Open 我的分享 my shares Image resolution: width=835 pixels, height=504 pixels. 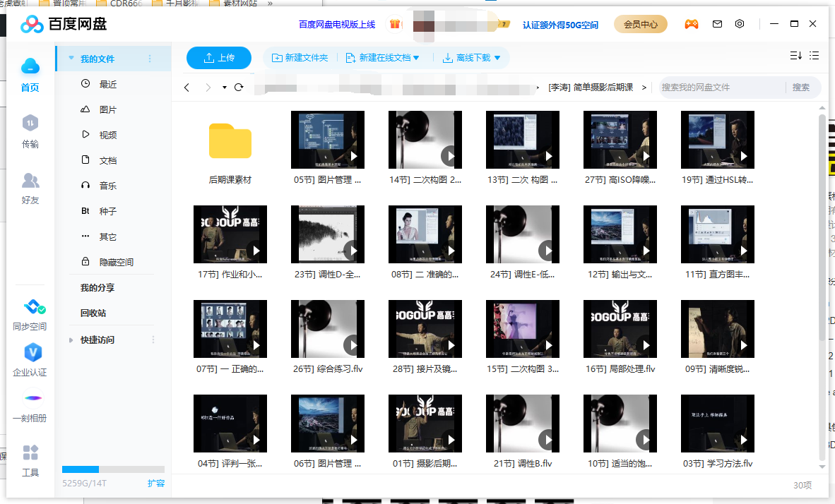coord(97,288)
